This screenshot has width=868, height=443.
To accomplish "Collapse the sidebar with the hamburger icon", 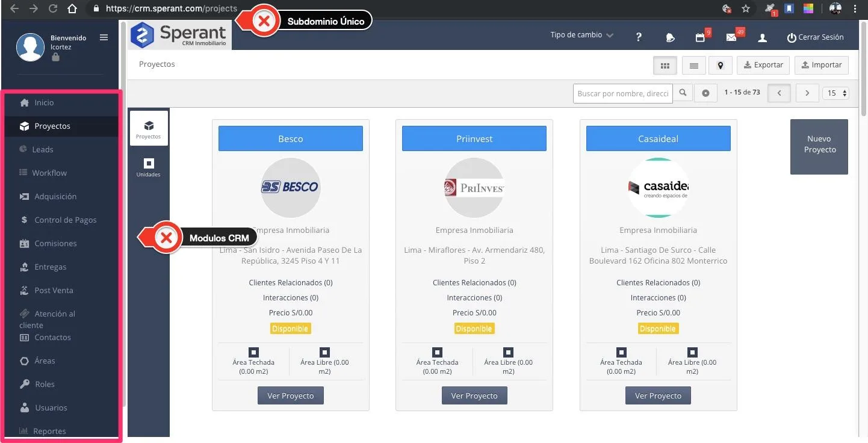I will coord(104,37).
